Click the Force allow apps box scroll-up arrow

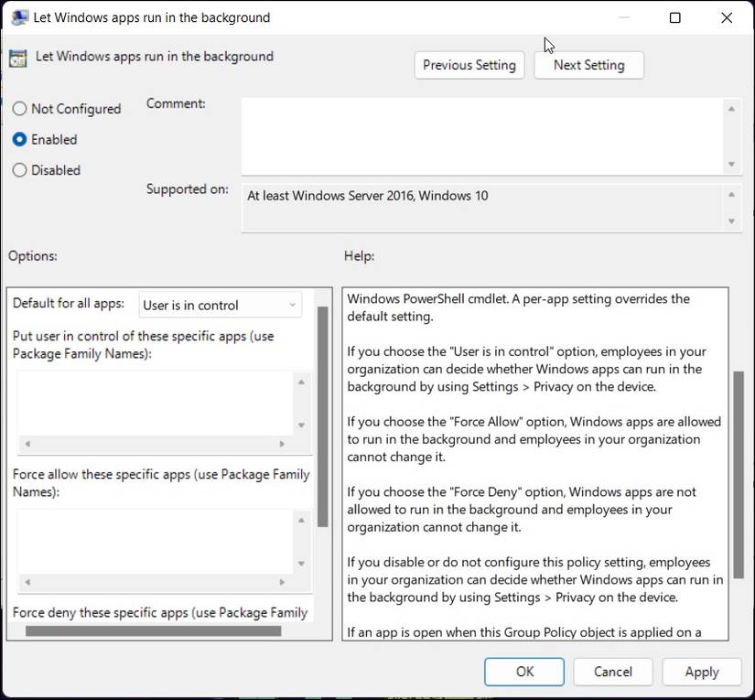tap(302, 517)
